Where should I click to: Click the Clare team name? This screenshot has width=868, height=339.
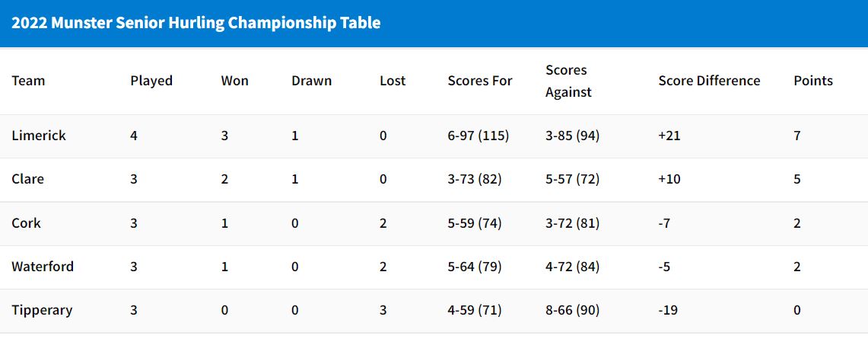pos(27,180)
